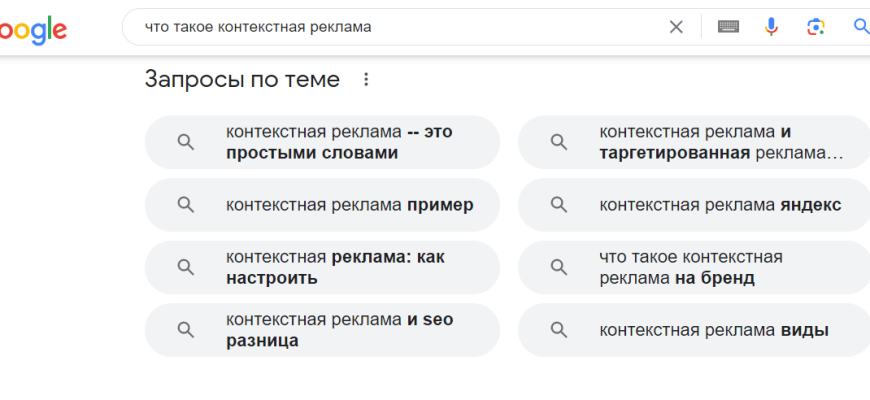Screen dimensions: 870x400
Task: Click magnifier icon beside 'контекстная реклама виды'
Action: [x=558, y=330]
